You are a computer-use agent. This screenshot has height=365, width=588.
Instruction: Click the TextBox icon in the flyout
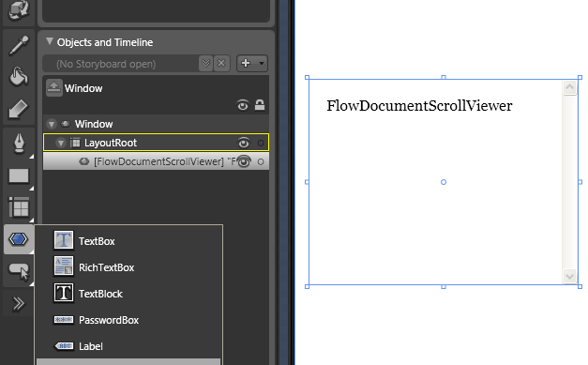(64, 240)
